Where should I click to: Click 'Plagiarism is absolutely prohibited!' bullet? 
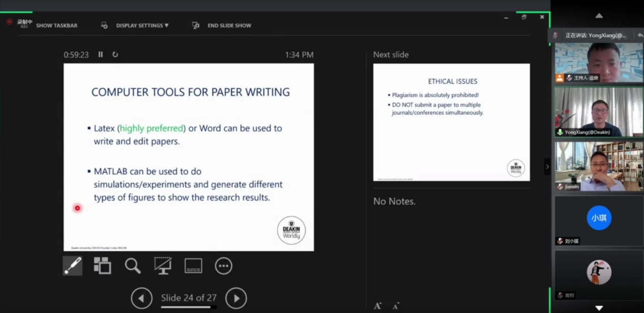tap(436, 95)
